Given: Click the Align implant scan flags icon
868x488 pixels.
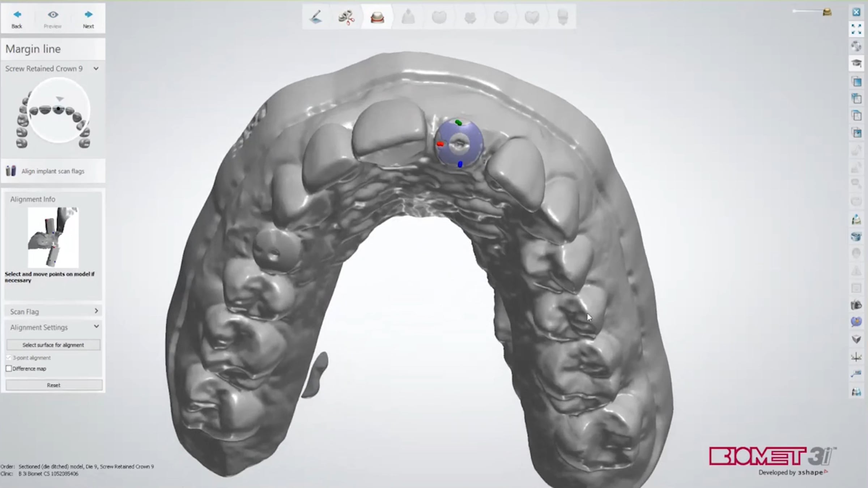Looking at the screenshot, I should pyautogui.click(x=11, y=171).
